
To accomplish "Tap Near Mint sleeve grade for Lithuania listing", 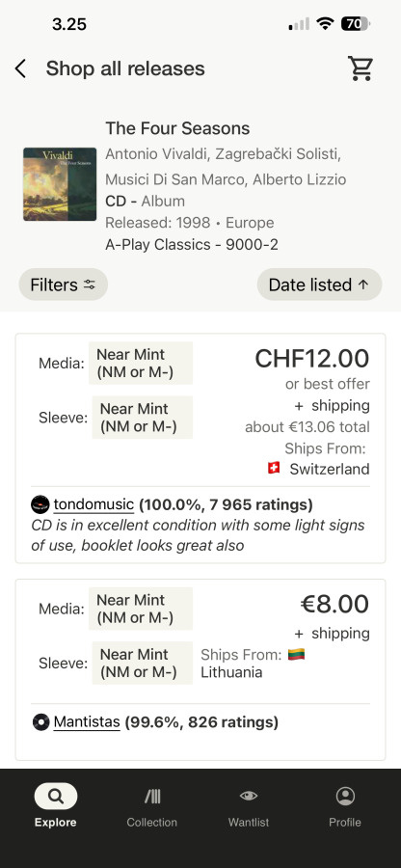I will 142,663.
